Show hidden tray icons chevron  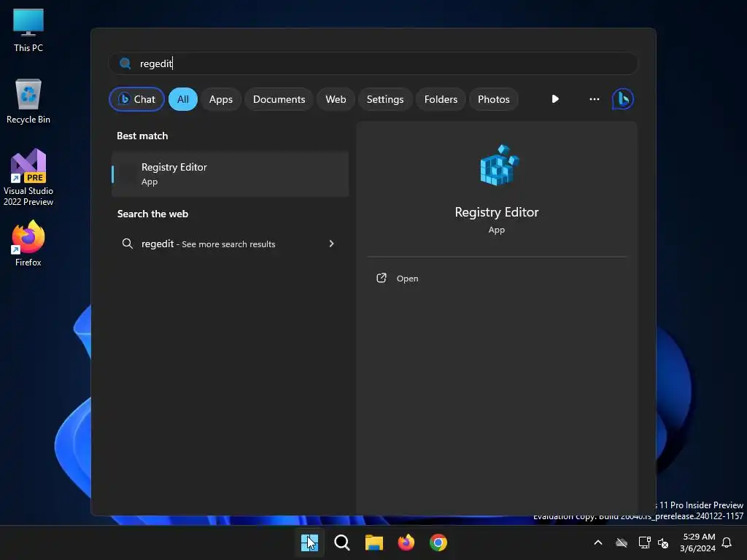click(x=598, y=542)
